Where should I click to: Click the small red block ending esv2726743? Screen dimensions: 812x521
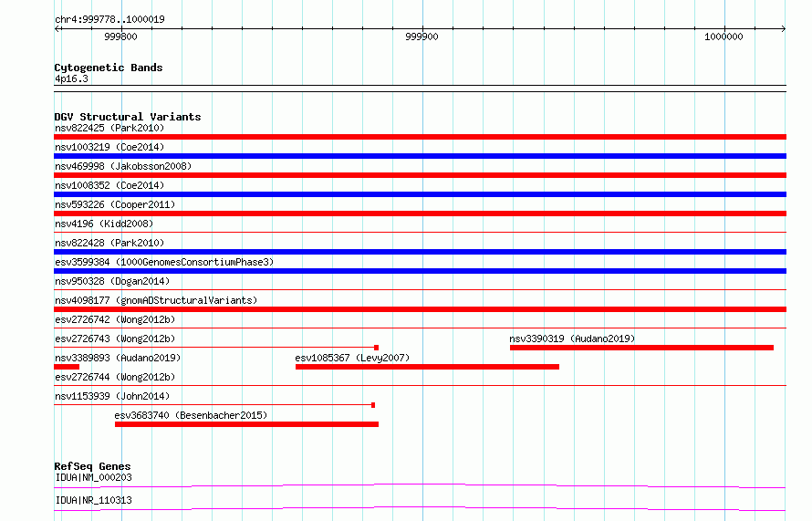(377, 348)
